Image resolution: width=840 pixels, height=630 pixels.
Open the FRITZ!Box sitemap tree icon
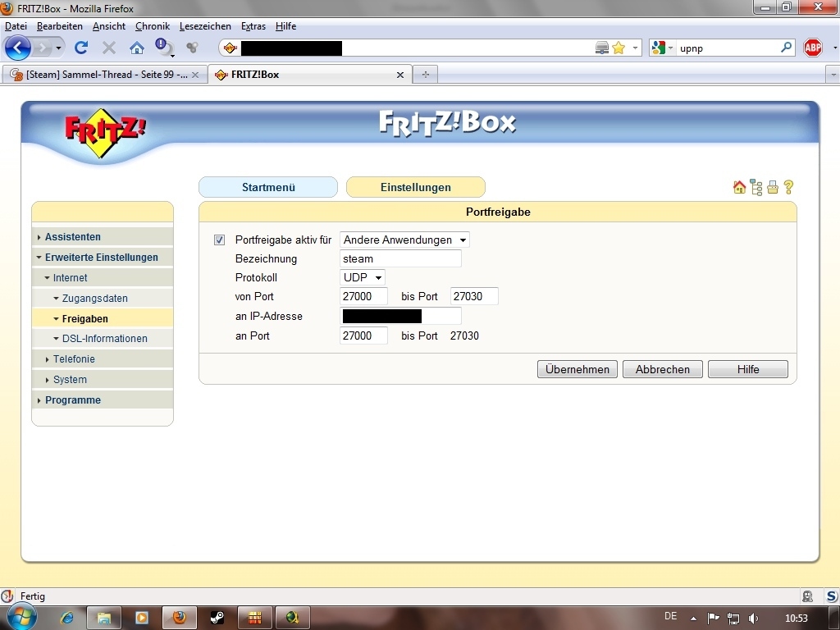coord(756,187)
